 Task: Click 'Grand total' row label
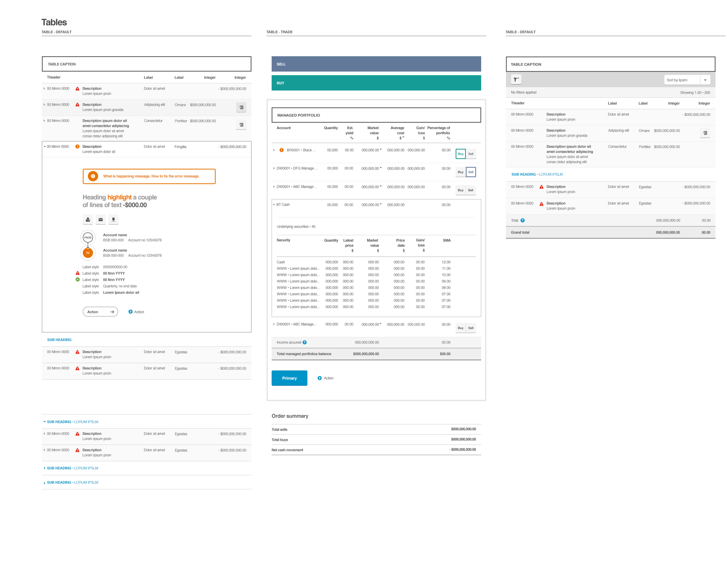tap(520, 233)
